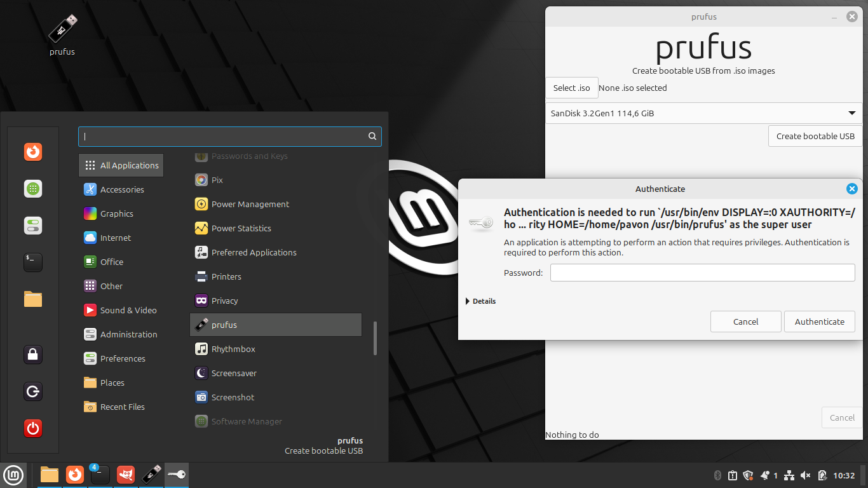The image size is (868, 488).
Task: Launch Rhythmbox from the applications list
Action: click(276, 349)
